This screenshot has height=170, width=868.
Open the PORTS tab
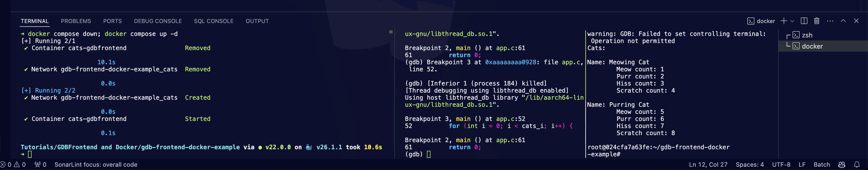point(113,21)
